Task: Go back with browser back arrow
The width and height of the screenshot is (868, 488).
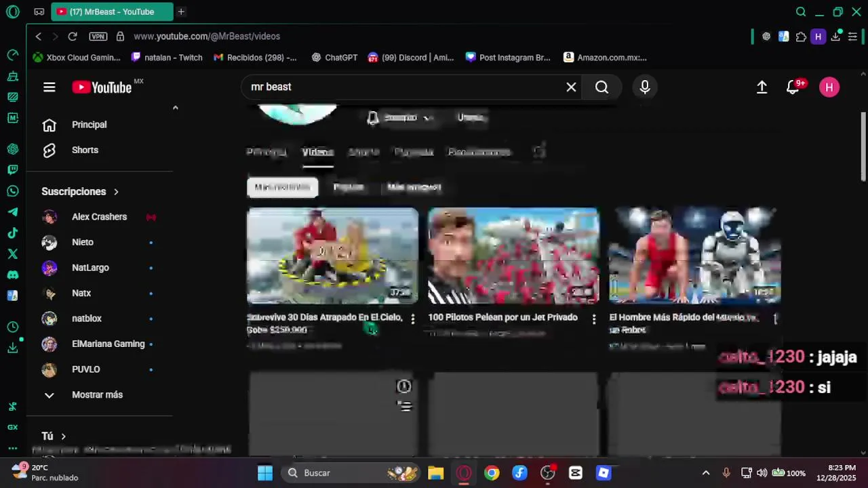Action: coord(39,36)
